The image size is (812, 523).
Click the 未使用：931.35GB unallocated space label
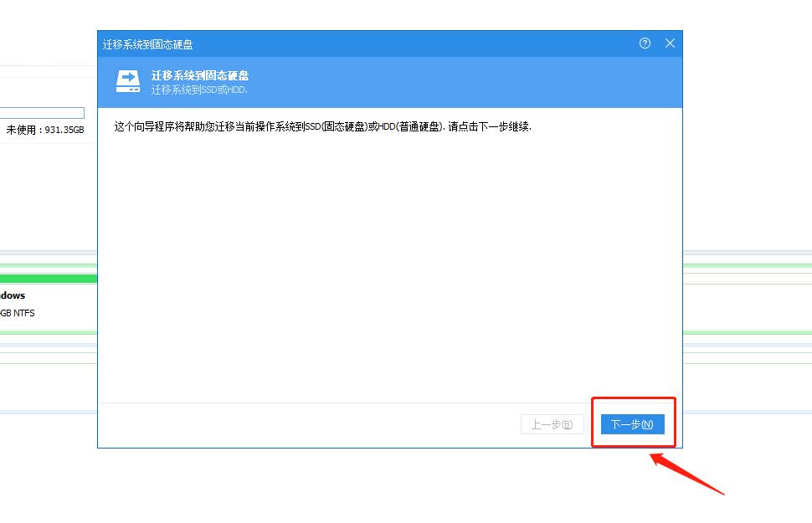pos(44,130)
